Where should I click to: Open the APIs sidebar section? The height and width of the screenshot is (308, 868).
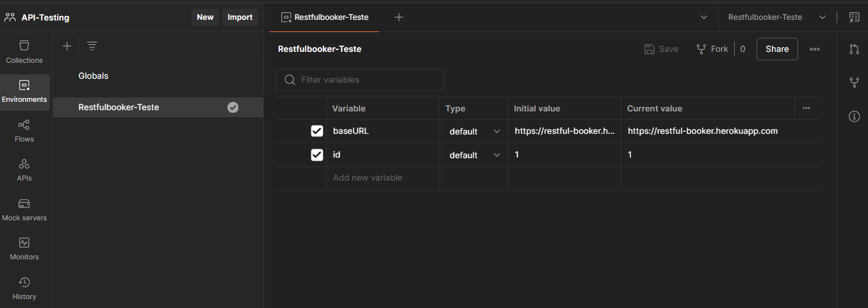point(24,170)
